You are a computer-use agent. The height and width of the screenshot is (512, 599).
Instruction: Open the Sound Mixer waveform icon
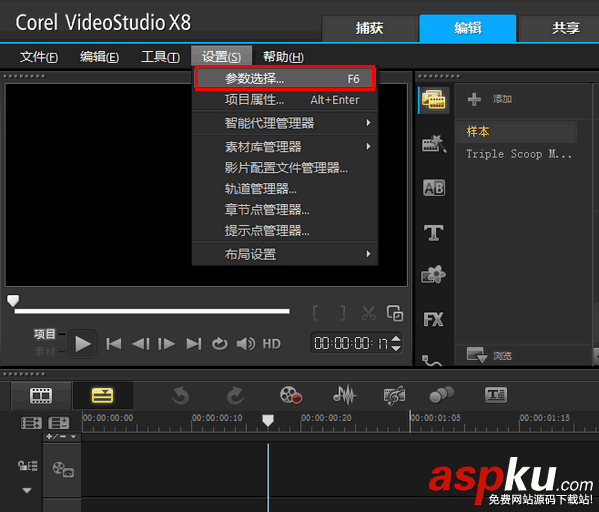coord(344,395)
